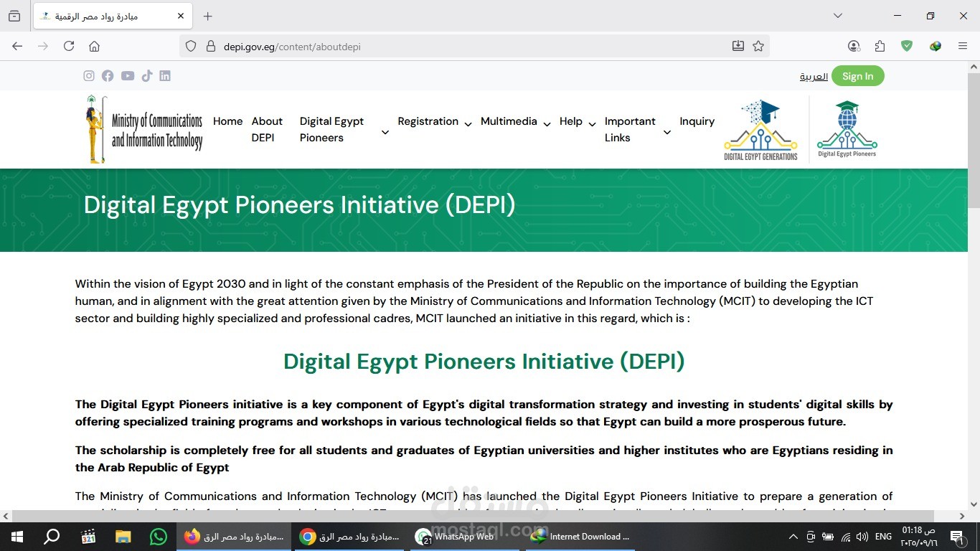980x551 pixels.
Task: Open the Inquiry nav item
Action: [697, 121]
